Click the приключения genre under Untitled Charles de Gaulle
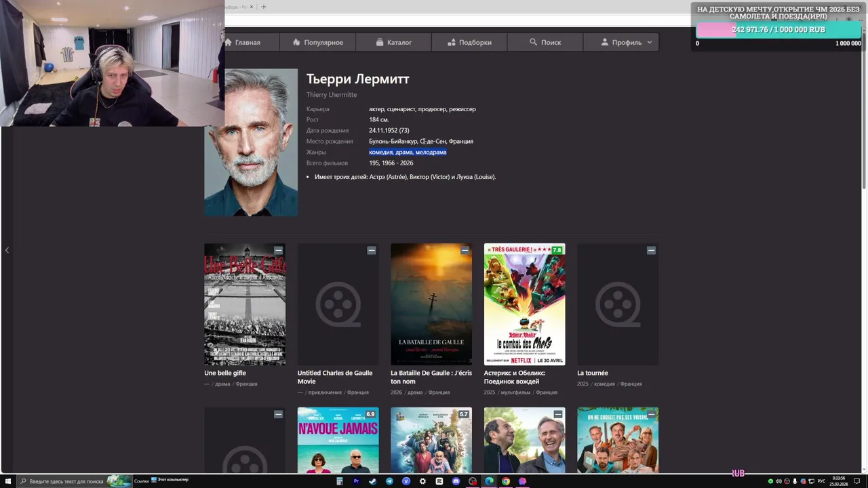 coord(325,392)
